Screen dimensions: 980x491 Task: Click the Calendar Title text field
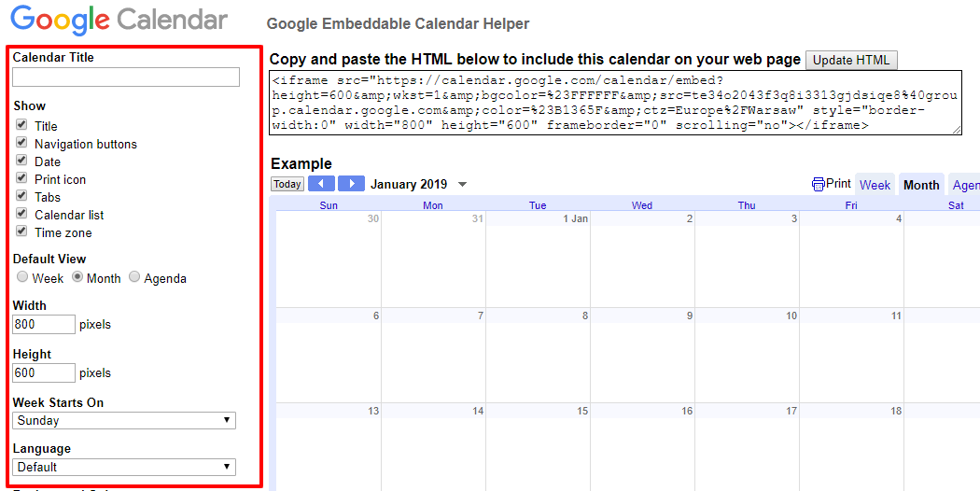(126, 77)
